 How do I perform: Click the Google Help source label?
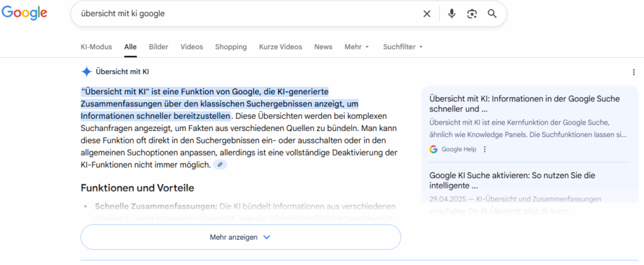coord(458,149)
